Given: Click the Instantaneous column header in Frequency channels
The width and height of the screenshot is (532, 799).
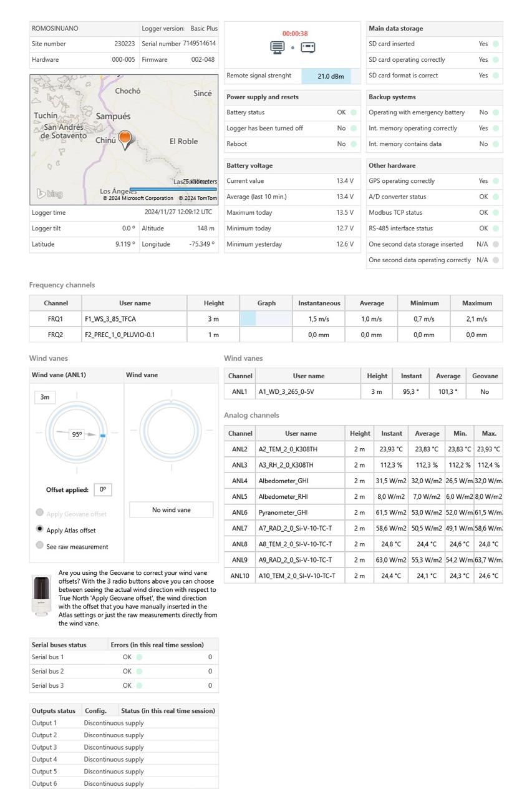Looking at the screenshot, I should click(319, 303).
